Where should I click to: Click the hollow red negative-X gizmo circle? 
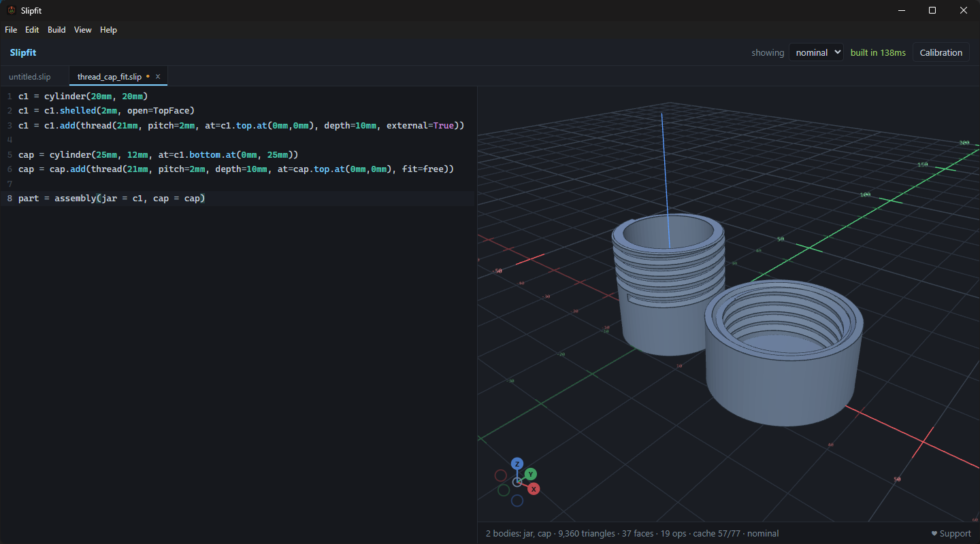[x=501, y=475]
